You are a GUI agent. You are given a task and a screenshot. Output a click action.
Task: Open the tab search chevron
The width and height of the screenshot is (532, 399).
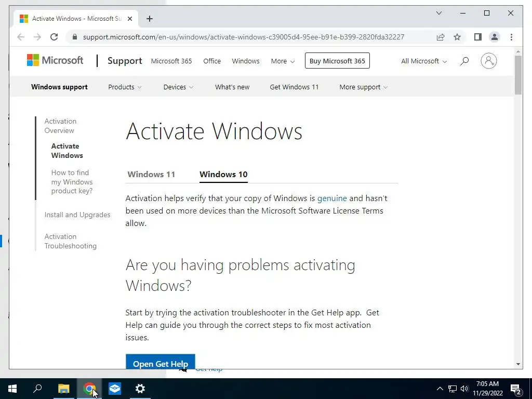pyautogui.click(x=438, y=13)
